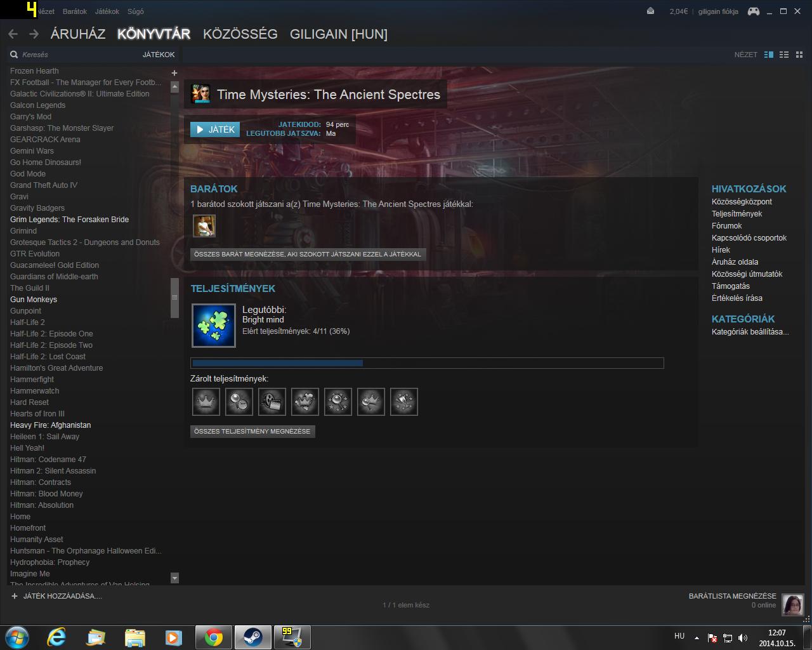Click the KÖNYVTÁR tab
The height and width of the screenshot is (650, 812).
coord(154,34)
